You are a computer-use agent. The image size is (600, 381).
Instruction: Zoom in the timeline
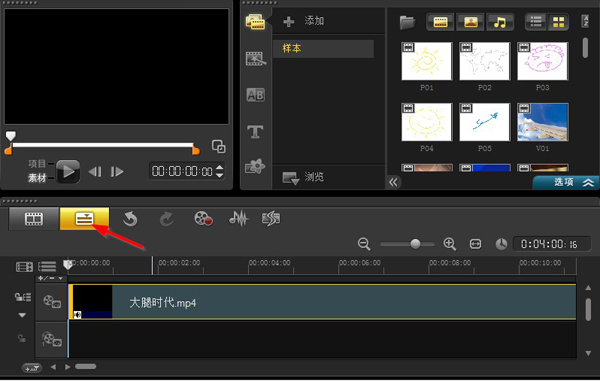point(450,244)
